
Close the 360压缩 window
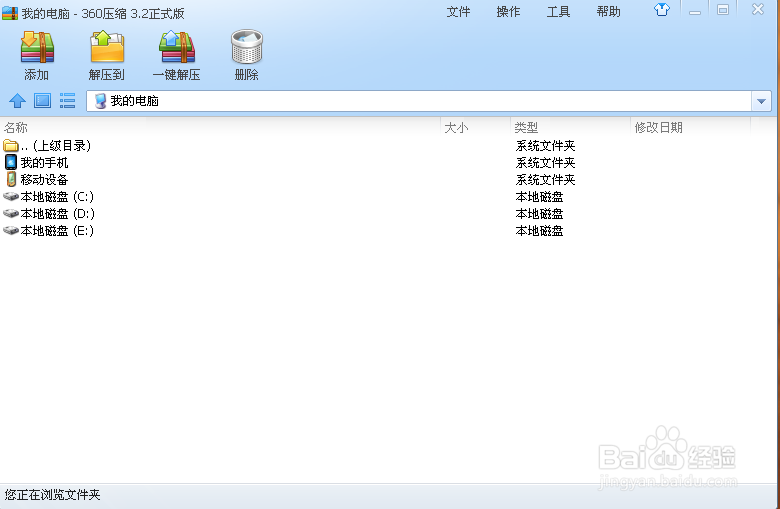point(758,9)
